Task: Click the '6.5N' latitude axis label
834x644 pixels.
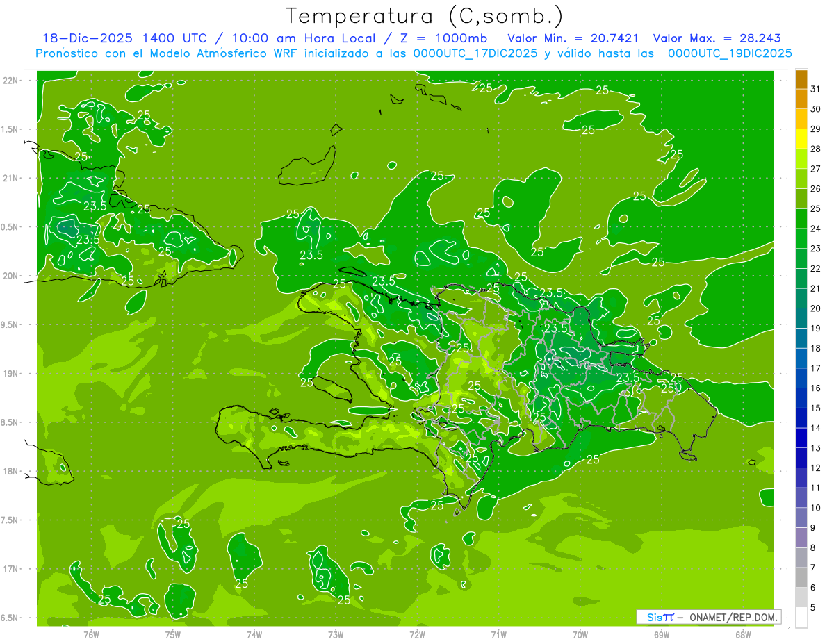Action: 10,618
